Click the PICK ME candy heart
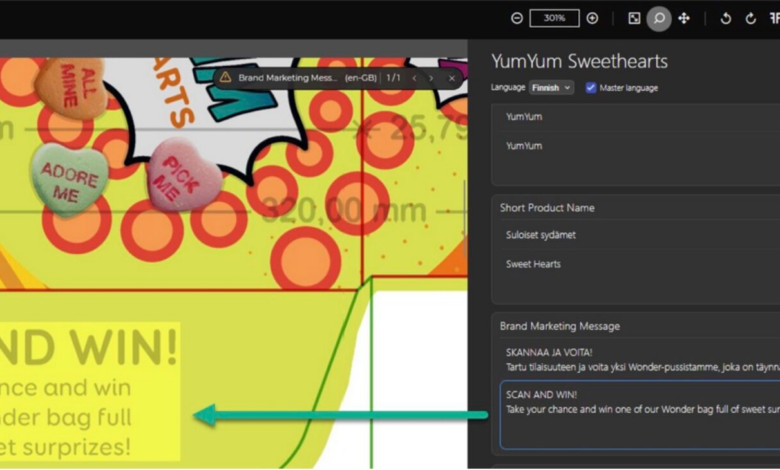Image resolution: width=780 pixels, height=470 pixels. tap(183, 175)
